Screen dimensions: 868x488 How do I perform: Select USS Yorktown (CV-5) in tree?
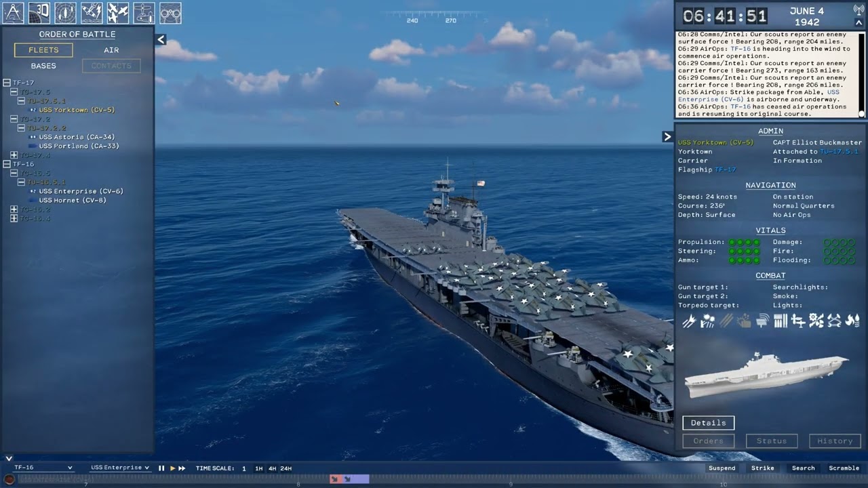[x=77, y=110]
